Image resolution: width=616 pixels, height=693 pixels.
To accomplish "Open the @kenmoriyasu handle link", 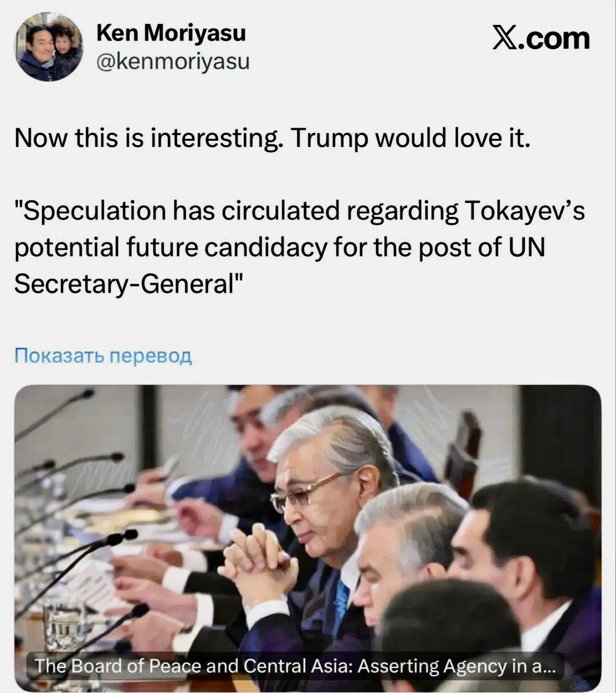I will click(x=173, y=62).
